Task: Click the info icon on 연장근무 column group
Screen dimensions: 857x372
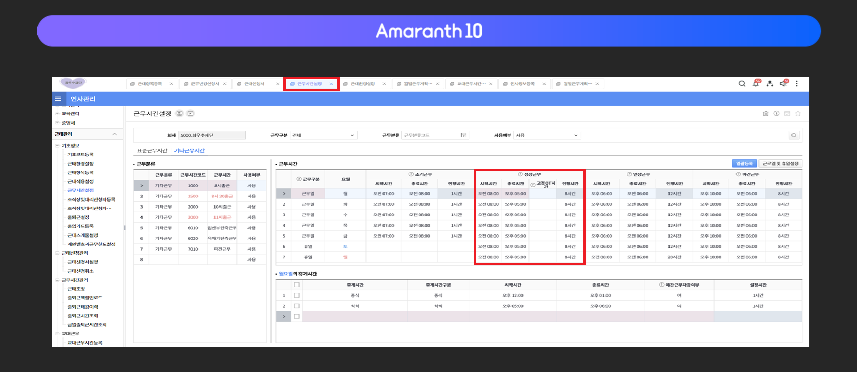Action: click(629, 174)
